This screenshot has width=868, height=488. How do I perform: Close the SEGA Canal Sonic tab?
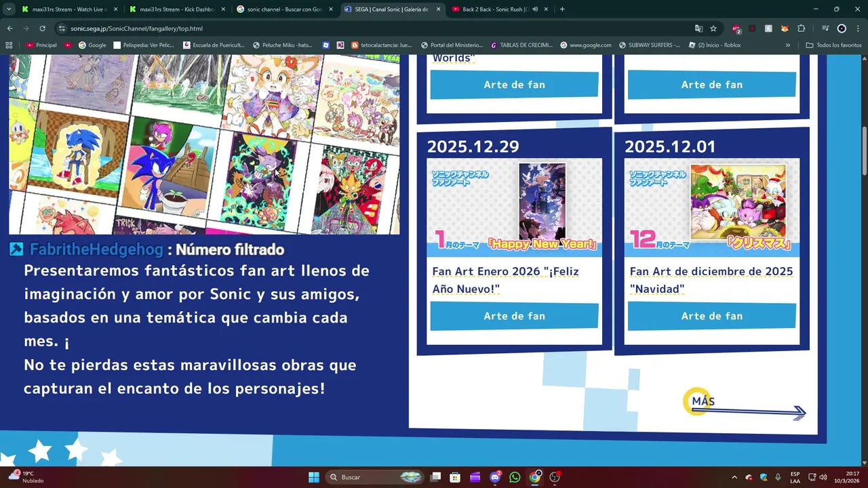438,9
